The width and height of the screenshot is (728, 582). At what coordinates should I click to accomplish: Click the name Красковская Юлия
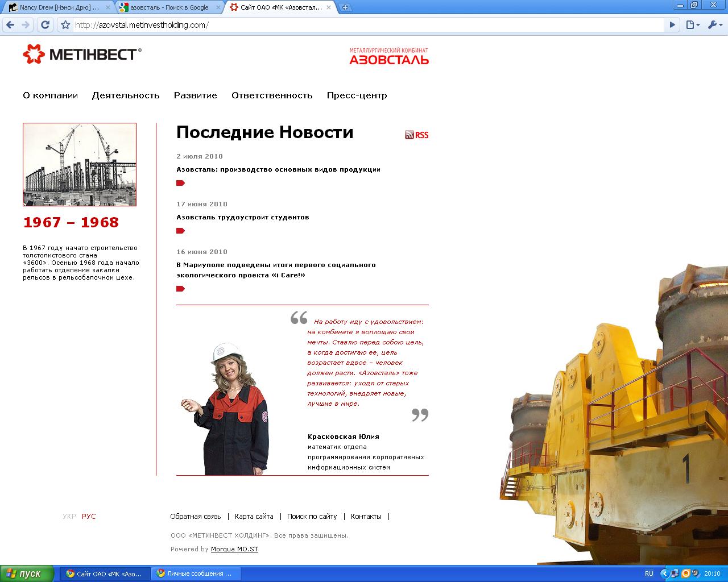point(344,436)
